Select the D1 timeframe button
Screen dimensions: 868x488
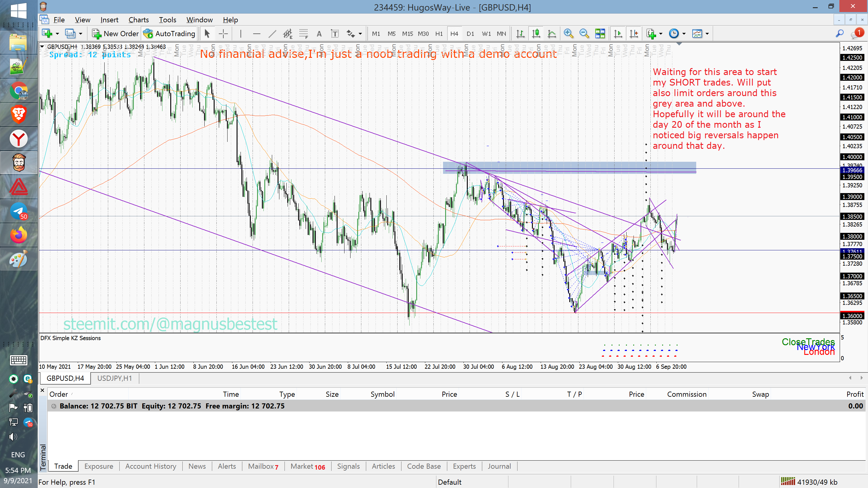tap(470, 34)
